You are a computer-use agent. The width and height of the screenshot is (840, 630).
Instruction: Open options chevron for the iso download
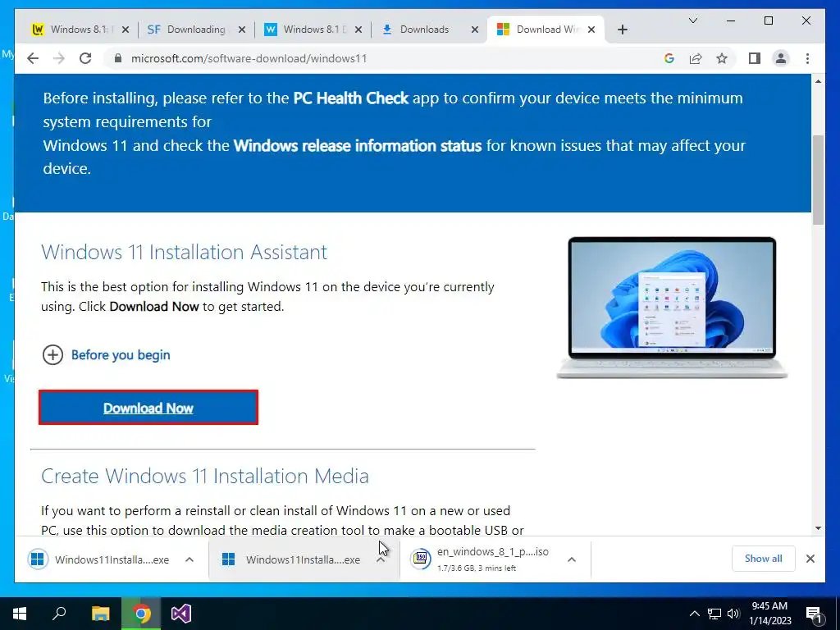(572, 559)
